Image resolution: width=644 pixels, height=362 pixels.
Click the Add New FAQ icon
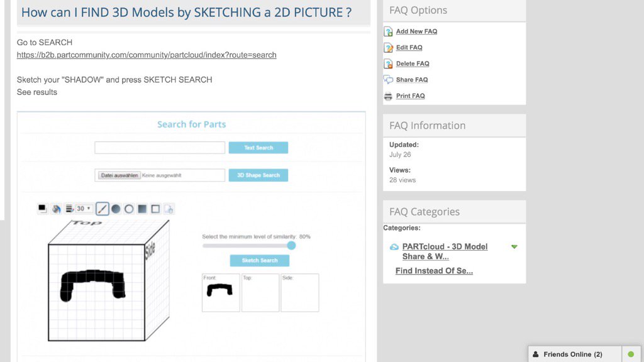388,31
